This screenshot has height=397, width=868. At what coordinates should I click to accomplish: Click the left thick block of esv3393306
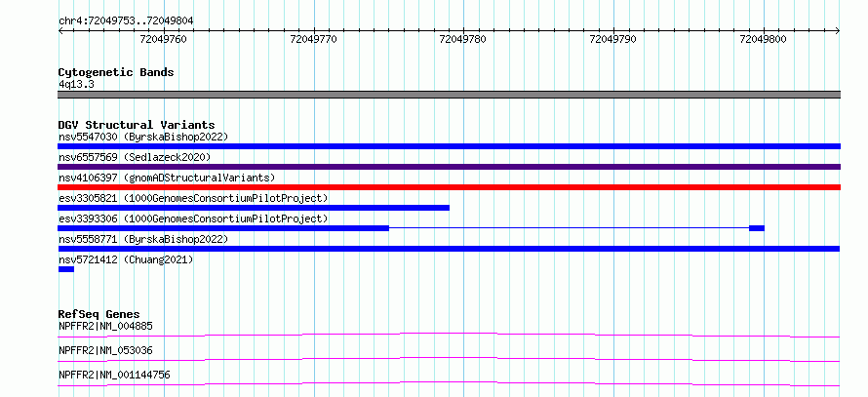223,228
